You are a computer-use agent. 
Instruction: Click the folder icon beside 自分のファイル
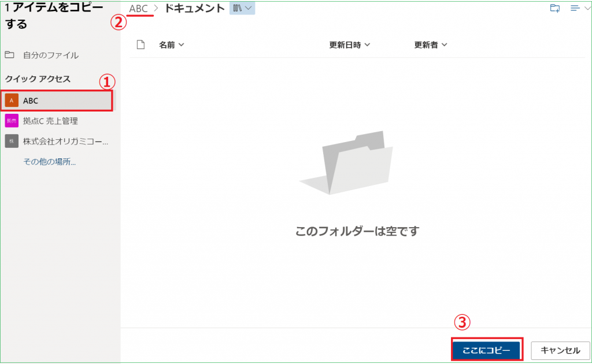click(x=9, y=55)
